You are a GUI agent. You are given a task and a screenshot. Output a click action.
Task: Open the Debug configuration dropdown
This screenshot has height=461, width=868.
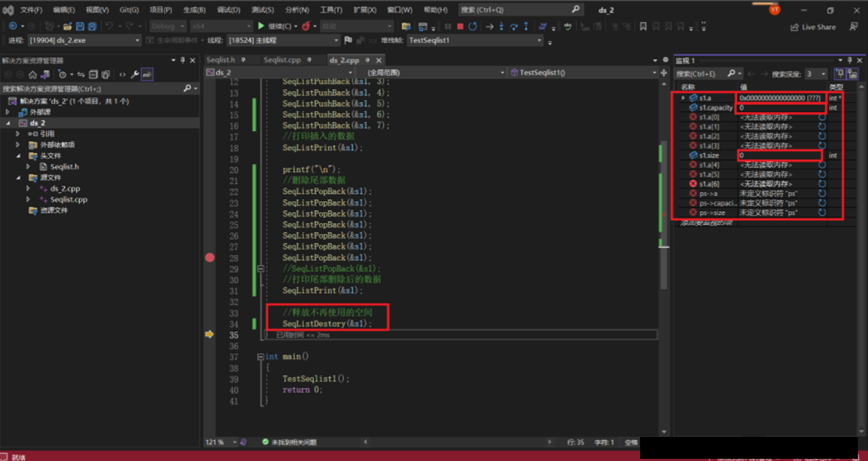pos(168,26)
